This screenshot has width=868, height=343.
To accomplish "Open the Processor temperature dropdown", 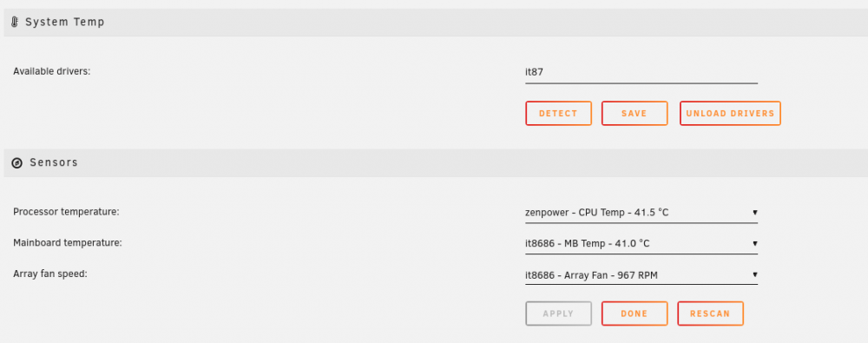I will click(x=641, y=212).
